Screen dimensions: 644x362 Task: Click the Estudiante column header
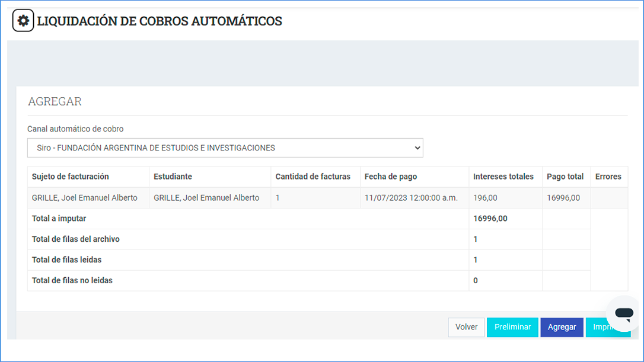pyautogui.click(x=173, y=177)
